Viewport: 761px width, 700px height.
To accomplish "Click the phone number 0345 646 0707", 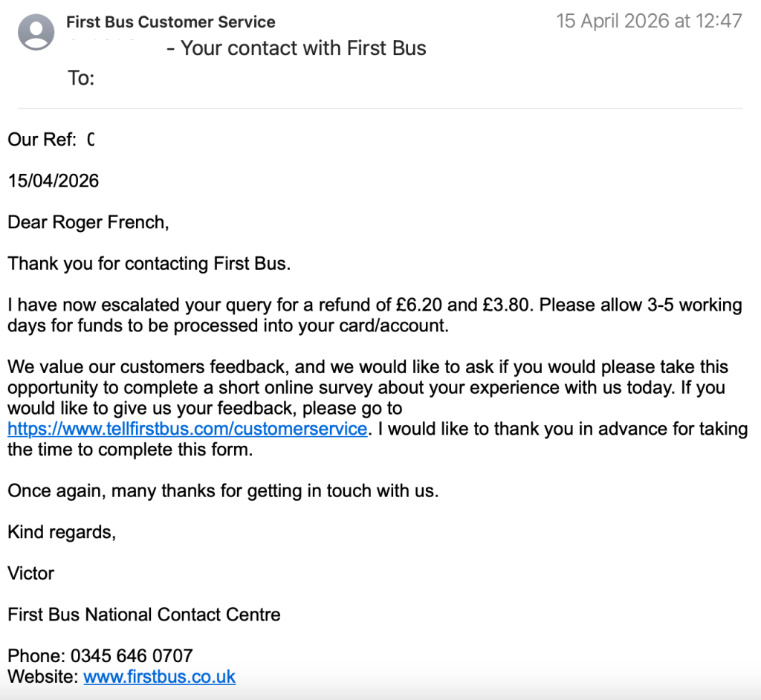I will (x=132, y=655).
